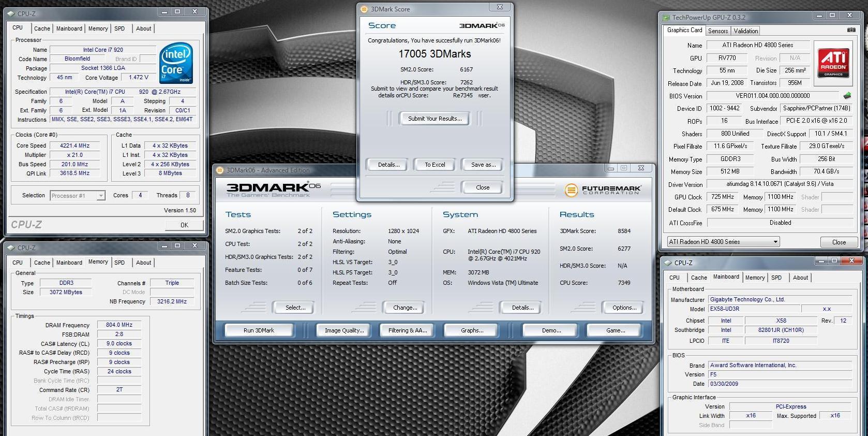The image size is (868, 436).
Task: Launch the Demo button
Action: click(551, 330)
